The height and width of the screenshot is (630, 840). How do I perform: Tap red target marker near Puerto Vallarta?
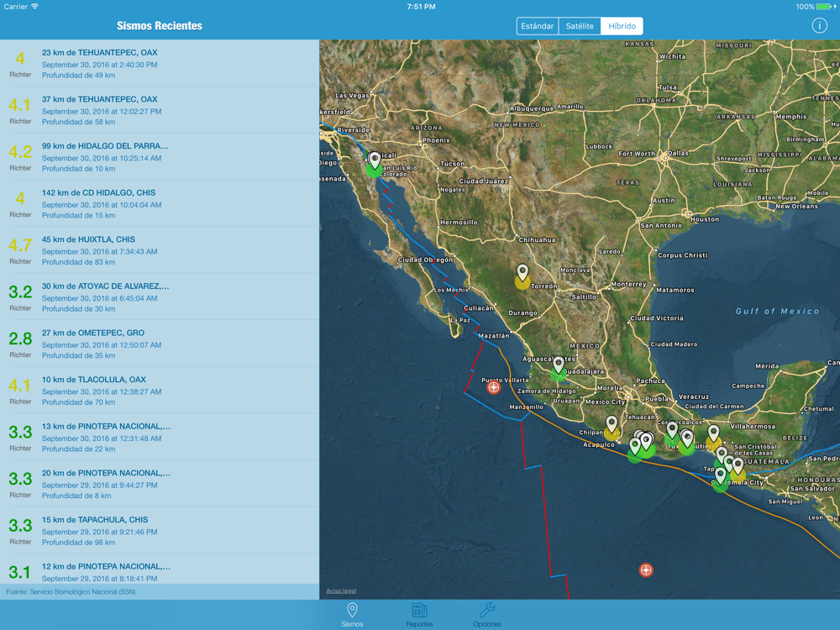click(493, 386)
